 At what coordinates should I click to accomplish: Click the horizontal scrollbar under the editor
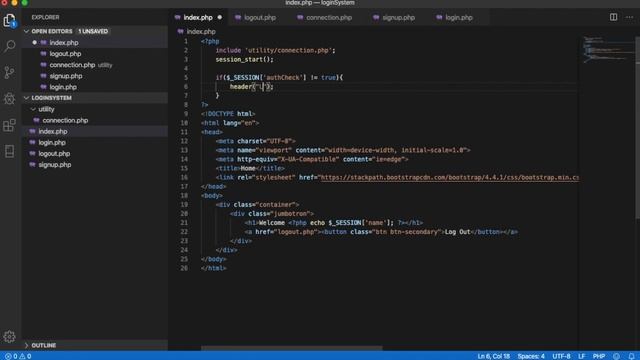292,348
